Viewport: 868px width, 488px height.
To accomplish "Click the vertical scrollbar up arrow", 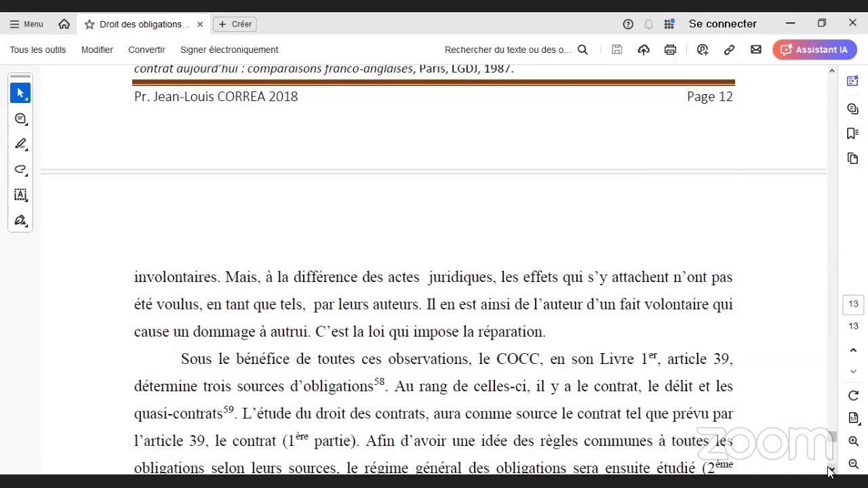I will 832,70.
